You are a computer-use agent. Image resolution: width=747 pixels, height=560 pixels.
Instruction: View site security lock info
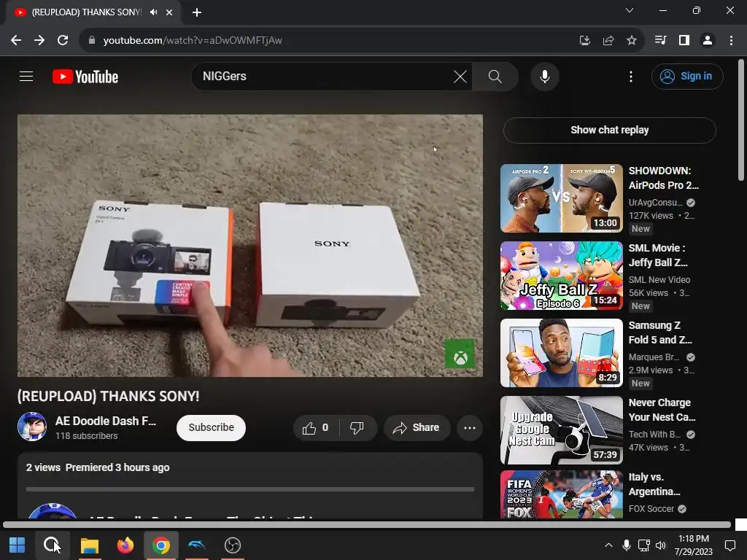(92, 41)
